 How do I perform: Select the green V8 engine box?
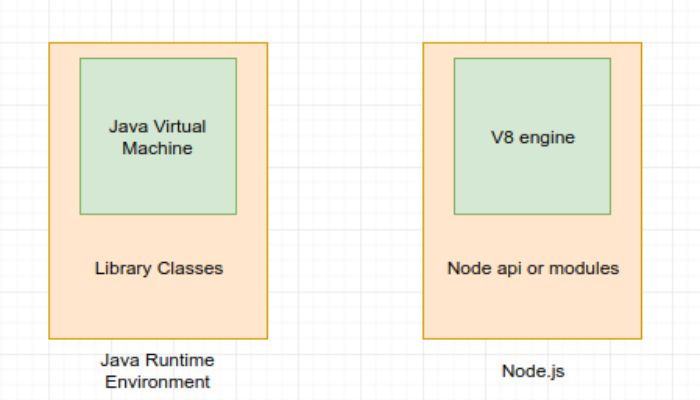(x=532, y=136)
